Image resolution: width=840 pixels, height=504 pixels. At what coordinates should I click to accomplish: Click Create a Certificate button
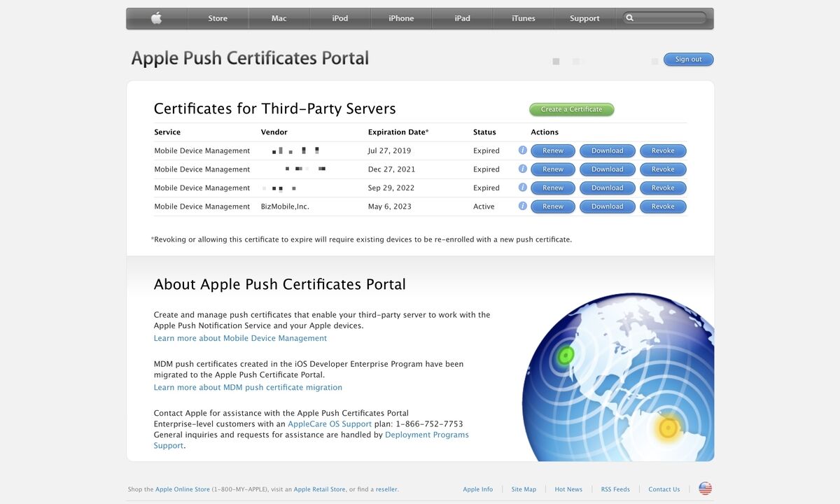(x=571, y=109)
